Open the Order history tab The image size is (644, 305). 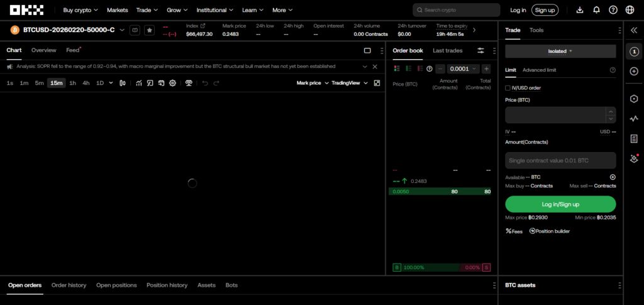tap(69, 286)
